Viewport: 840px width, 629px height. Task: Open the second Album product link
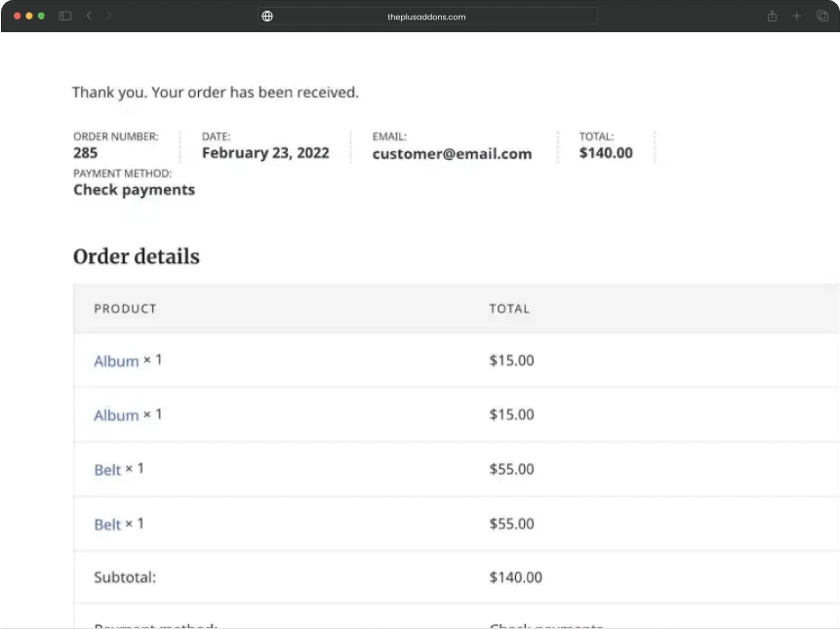point(115,414)
